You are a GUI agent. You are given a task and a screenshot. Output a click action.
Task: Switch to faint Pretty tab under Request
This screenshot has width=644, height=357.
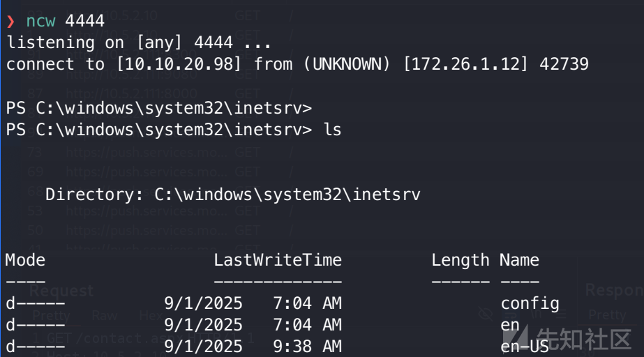52,316
